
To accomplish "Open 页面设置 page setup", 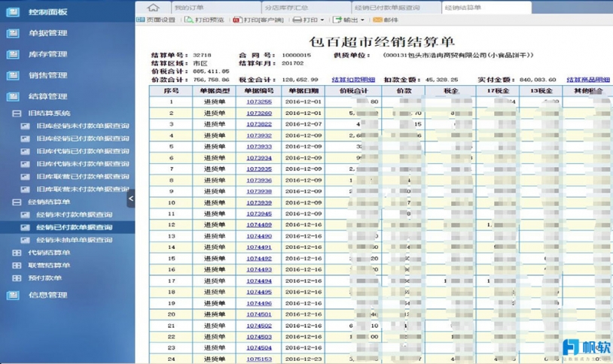I will [156, 20].
